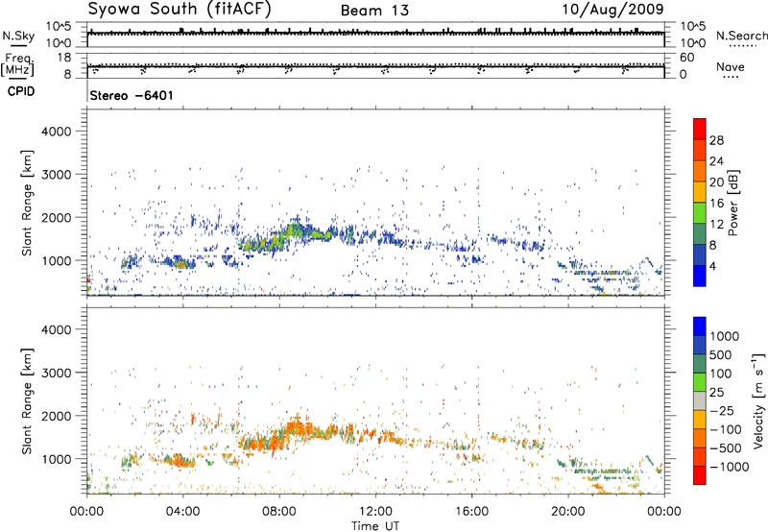Click the 'N.Search' legend label

click(x=741, y=36)
